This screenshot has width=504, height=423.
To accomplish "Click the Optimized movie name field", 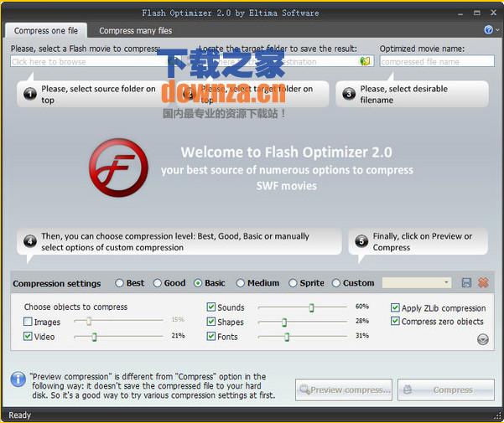I will [437, 61].
